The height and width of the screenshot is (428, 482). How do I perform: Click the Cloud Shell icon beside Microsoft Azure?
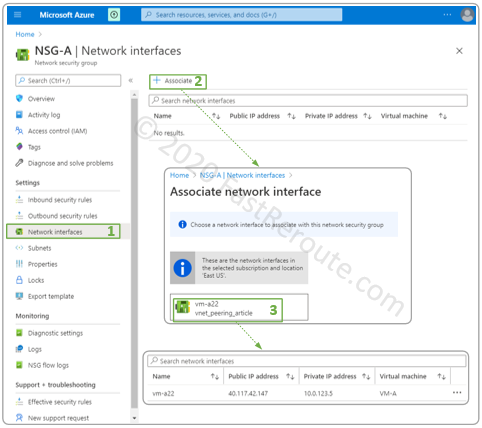(114, 15)
